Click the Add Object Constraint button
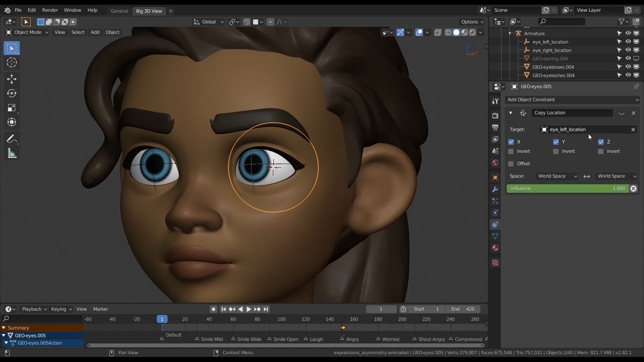Image resolution: width=644 pixels, height=362 pixels. tap(573, 99)
